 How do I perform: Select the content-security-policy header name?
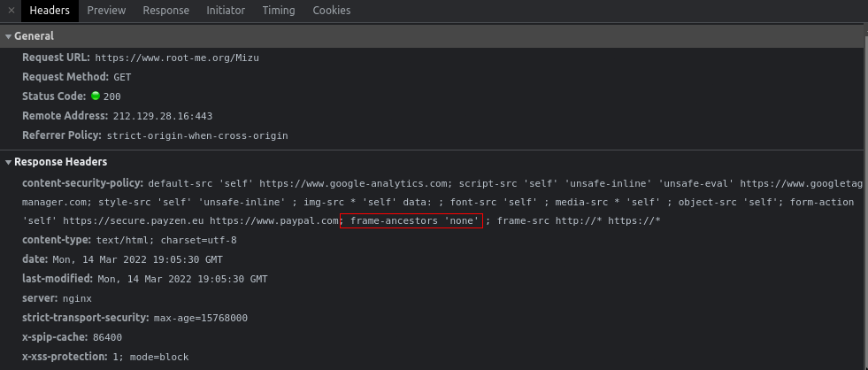83,182
